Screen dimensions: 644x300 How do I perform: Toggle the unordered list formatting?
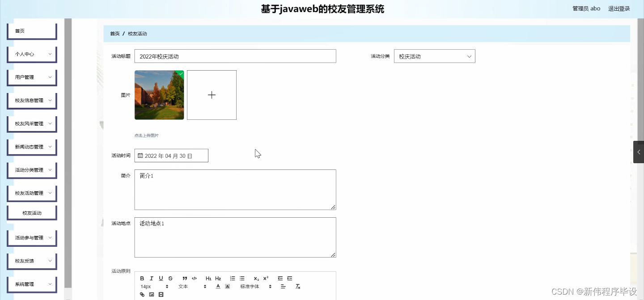tap(242, 278)
